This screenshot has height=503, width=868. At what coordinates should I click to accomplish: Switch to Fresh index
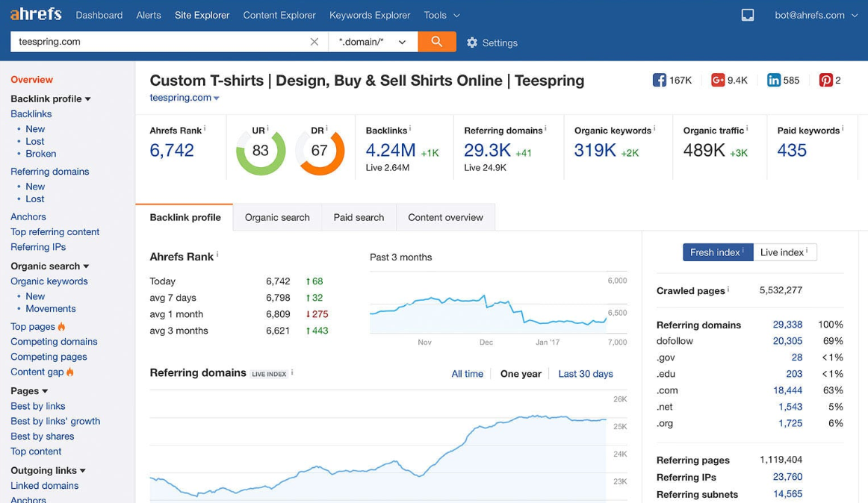tap(717, 252)
